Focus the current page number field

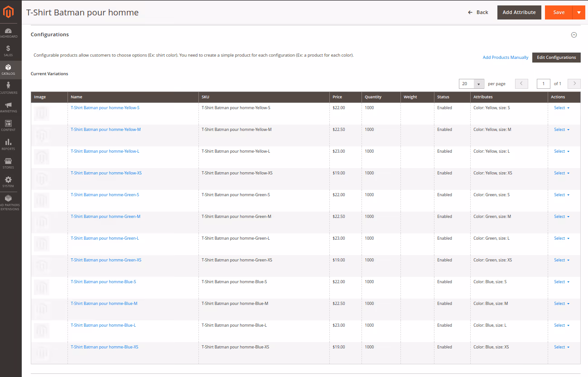544,84
